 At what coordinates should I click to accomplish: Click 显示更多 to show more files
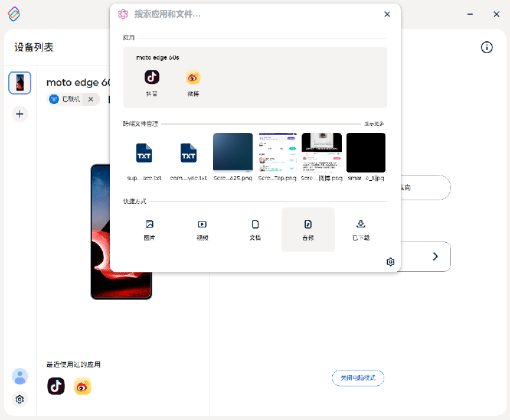click(374, 123)
